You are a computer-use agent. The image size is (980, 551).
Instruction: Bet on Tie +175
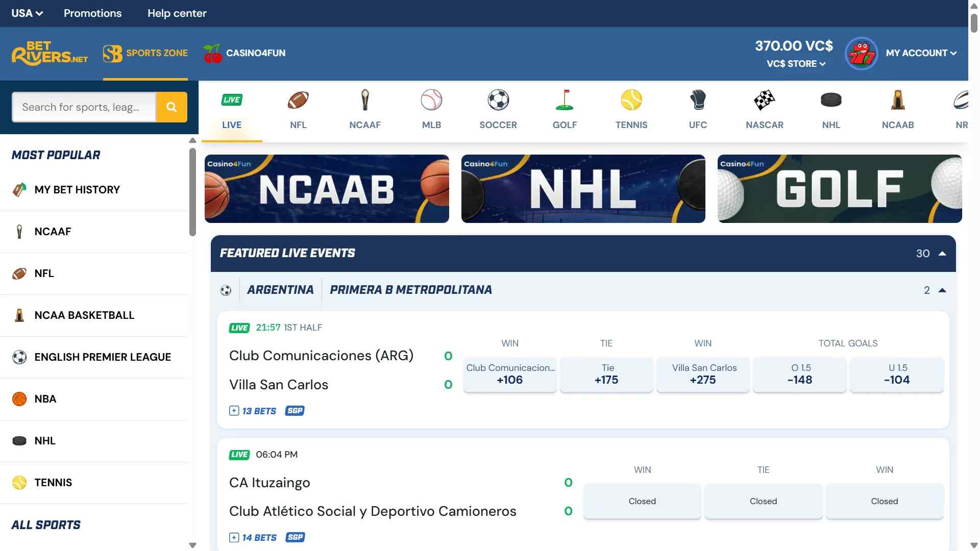pos(606,374)
